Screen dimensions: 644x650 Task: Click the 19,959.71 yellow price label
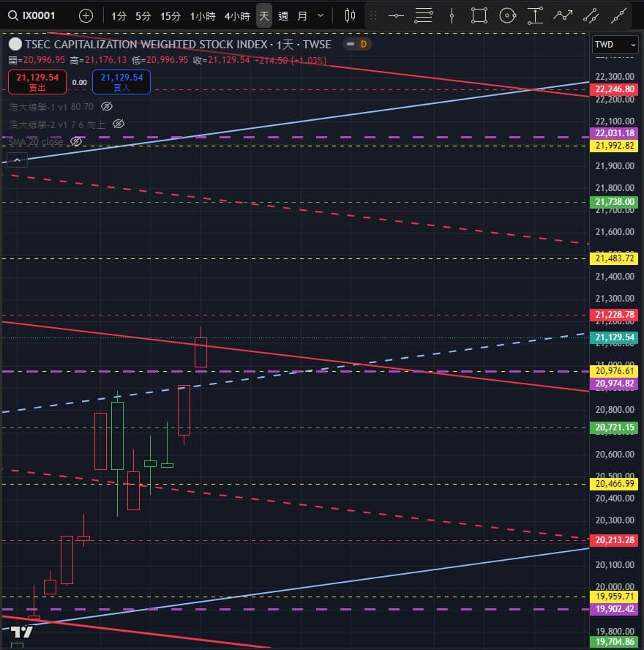(614, 597)
